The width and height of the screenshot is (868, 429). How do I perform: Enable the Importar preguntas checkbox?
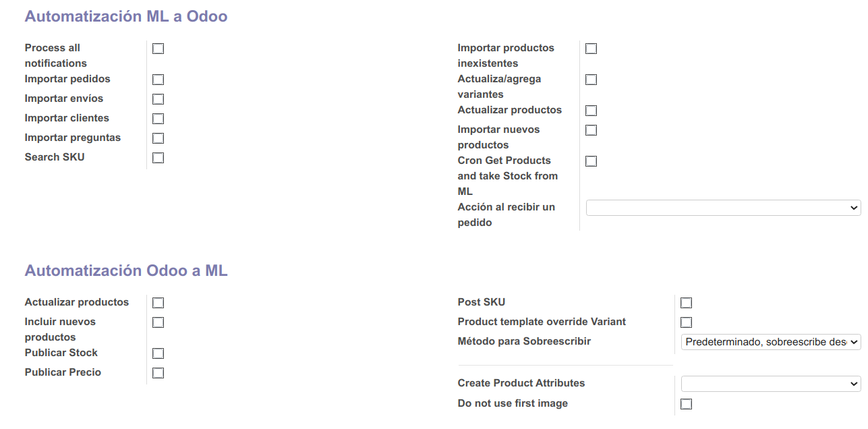158,138
